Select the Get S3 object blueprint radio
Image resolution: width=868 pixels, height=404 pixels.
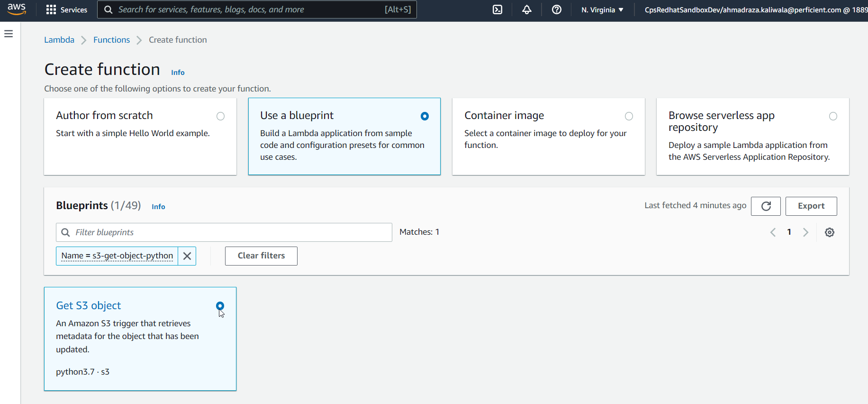(220, 306)
